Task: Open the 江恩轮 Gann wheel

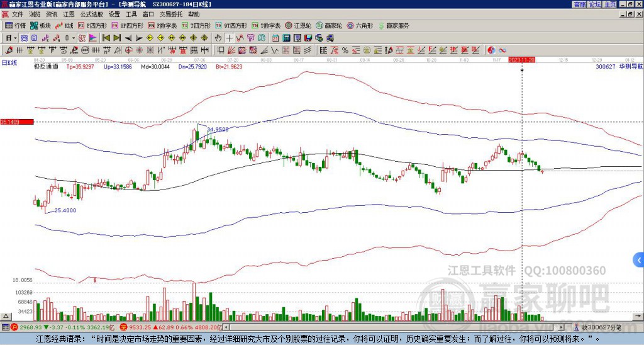Action: [298, 25]
